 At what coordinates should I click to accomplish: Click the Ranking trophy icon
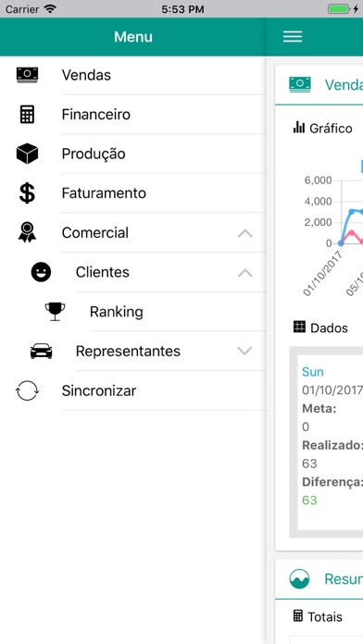(x=55, y=311)
